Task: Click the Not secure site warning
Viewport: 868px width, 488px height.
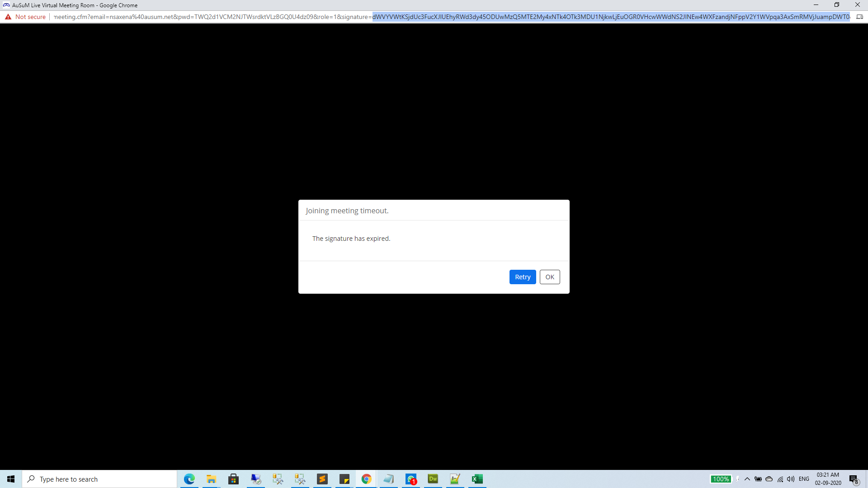Action: (26, 17)
